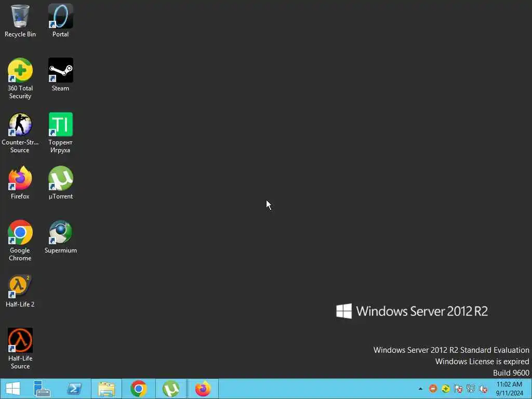This screenshot has height=399, width=532.
Task: Click the "Supermium" label text
Action: (60, 250)
